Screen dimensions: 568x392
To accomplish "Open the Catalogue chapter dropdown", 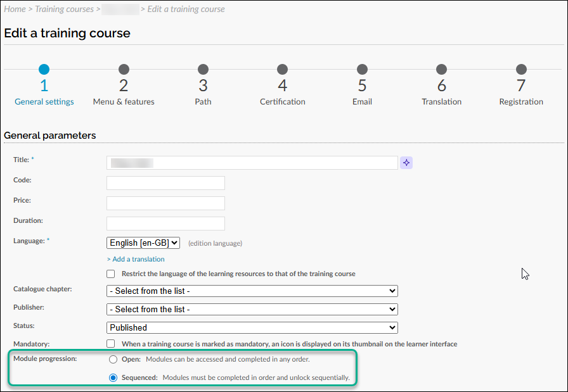I will 252,291.
